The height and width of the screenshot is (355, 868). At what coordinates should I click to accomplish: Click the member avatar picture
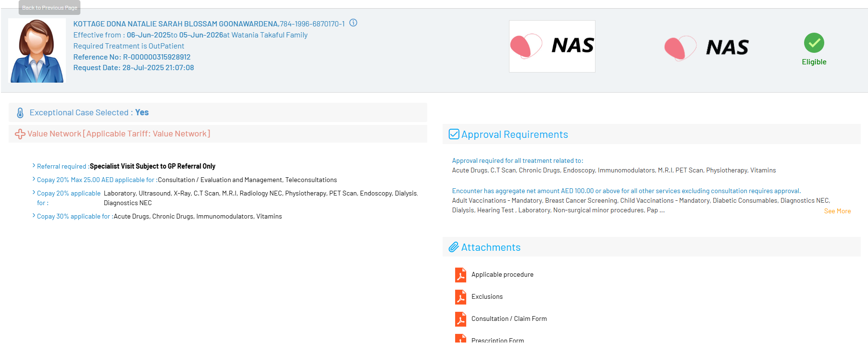tap(37, 51)
